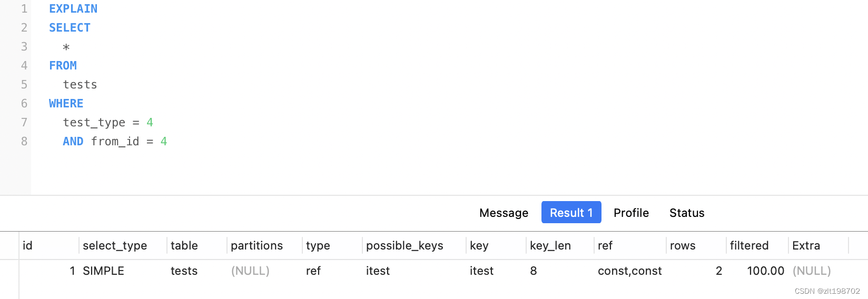Switch to the Message tab

(504, 213)
